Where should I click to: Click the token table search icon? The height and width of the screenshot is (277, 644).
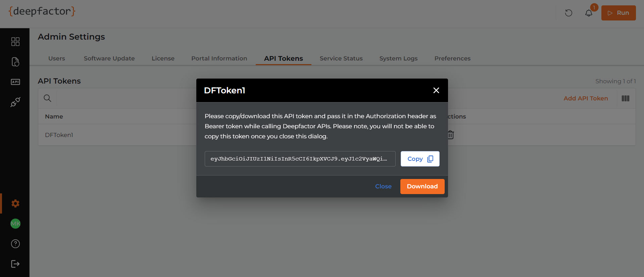click(48, 98)
